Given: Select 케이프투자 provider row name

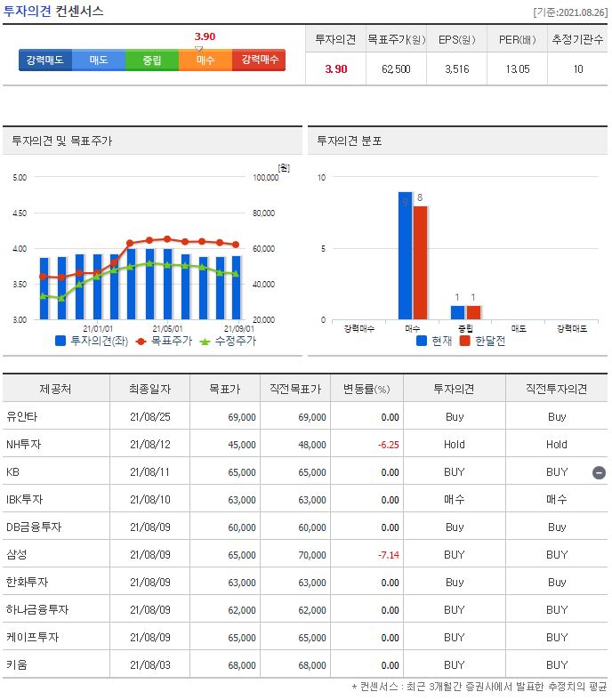Looking at the screenshot, I should click(x=32, y=638).
